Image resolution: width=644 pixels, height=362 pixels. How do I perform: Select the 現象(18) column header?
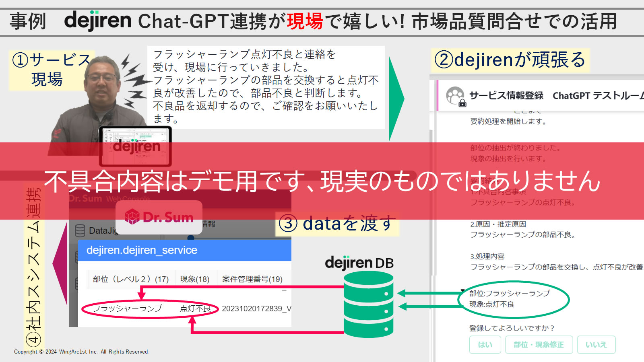click(195, 279)
